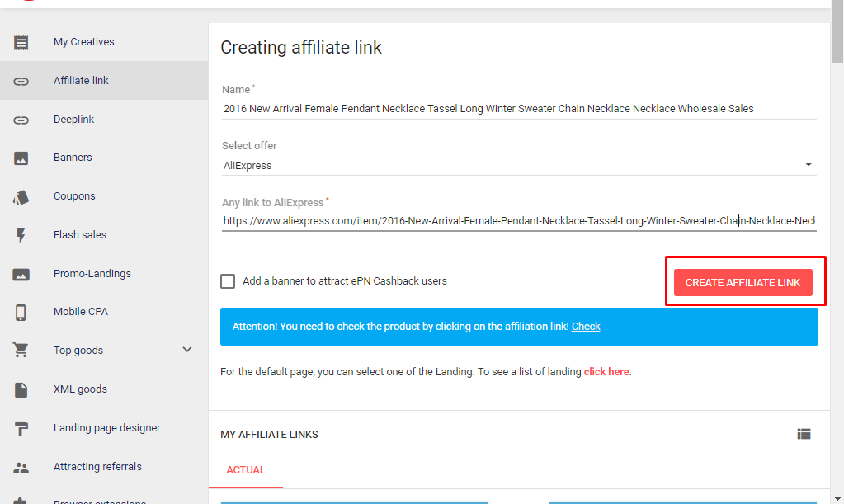
Task: Enable the ePN Cashback banner checkbox
Action: tap(228, 280)
